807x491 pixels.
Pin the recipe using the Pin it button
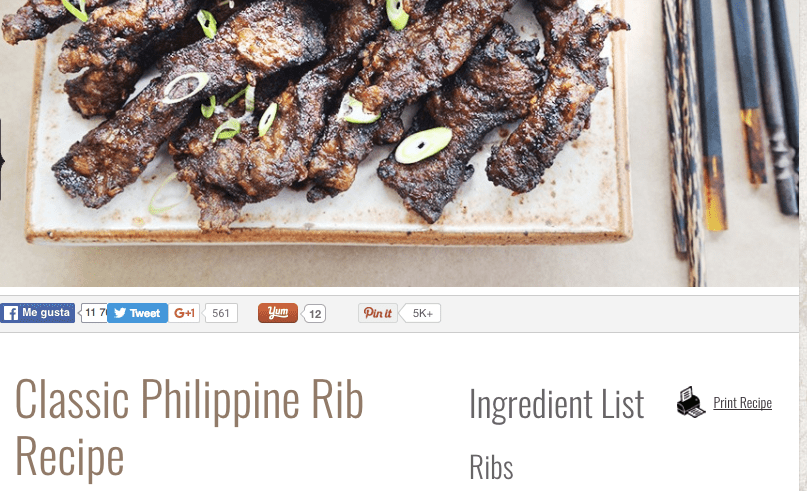click(378, 313)
